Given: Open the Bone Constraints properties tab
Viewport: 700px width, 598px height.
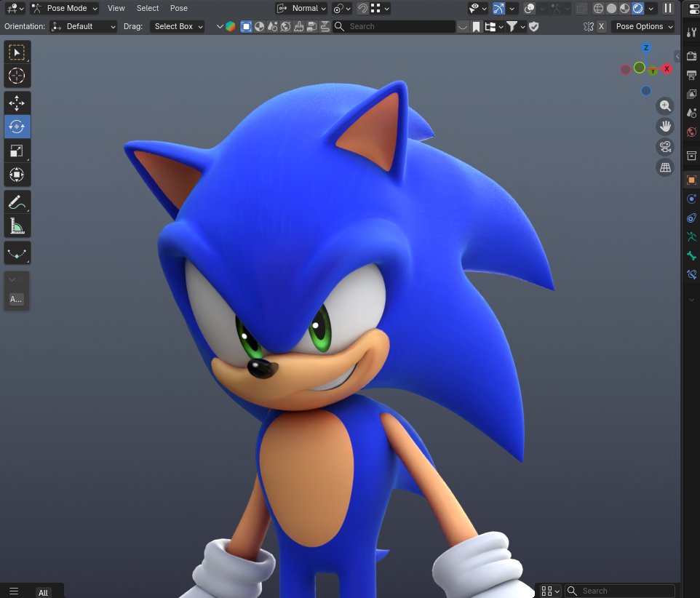Looking at the screenshot, I should coord(691,274).
